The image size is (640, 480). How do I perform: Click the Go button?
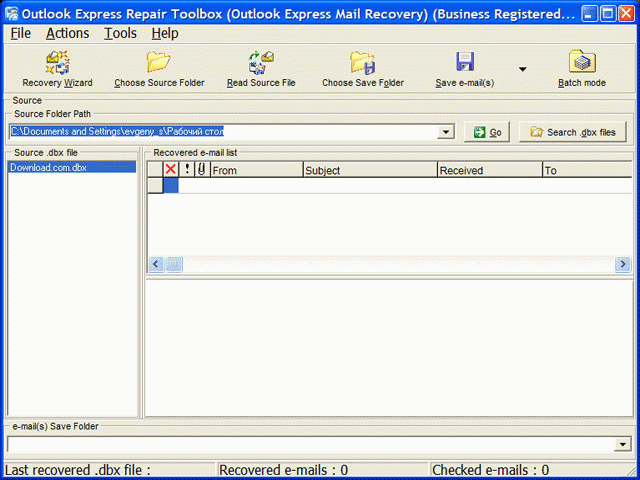(487, 132)
